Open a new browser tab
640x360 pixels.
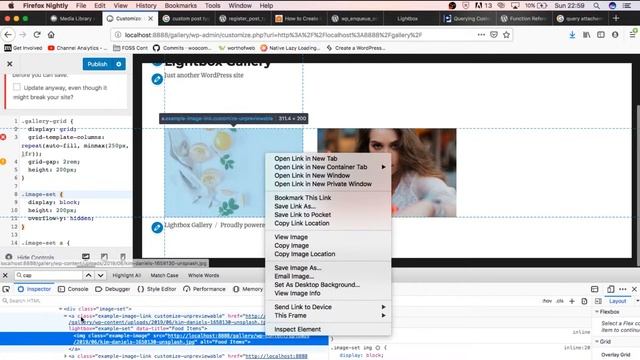pos(616,18)
